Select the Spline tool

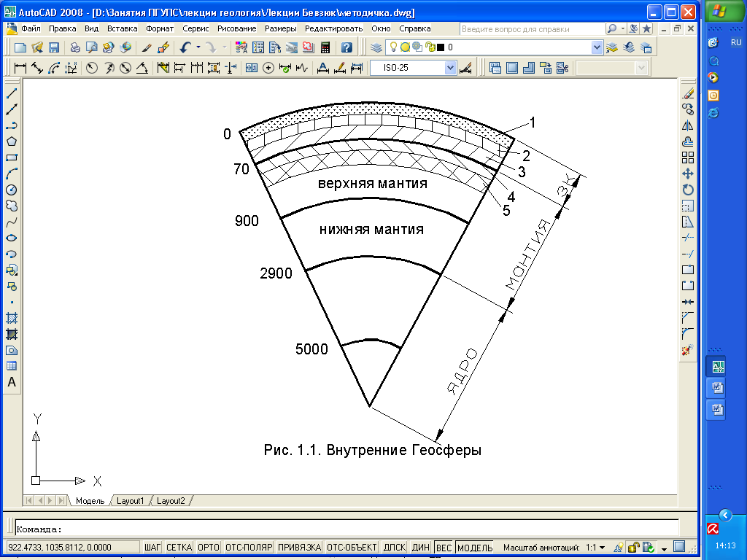[12, 222]
